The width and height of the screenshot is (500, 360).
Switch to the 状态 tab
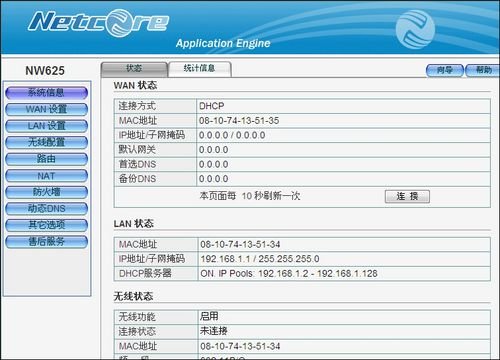[134, 69]
